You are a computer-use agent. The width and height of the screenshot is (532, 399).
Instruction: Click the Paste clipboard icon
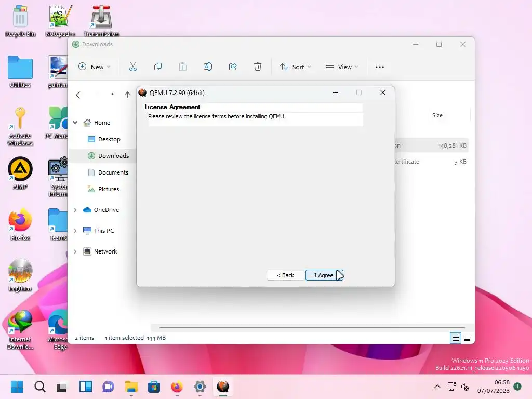tap(182, 67)
